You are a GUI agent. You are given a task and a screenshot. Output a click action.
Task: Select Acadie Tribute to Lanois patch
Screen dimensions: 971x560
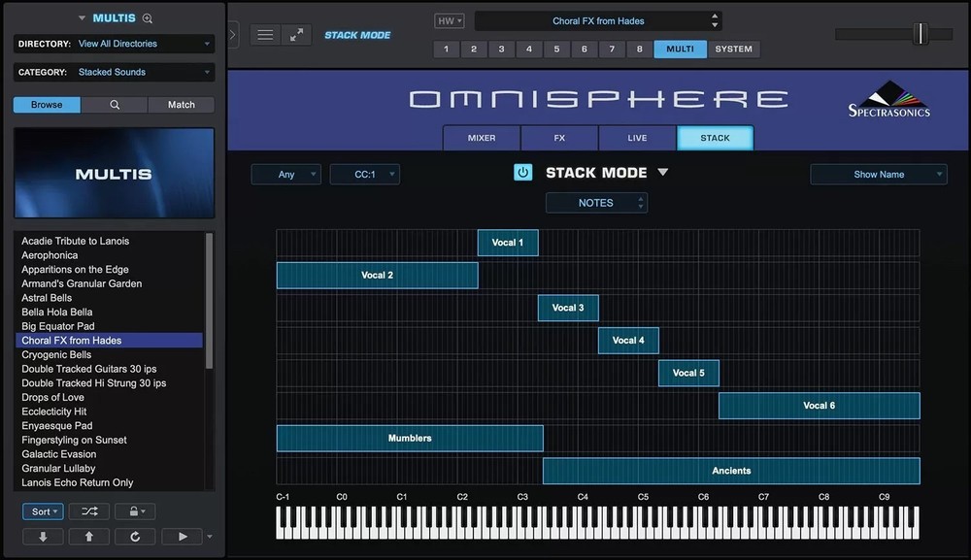[109, 241]
